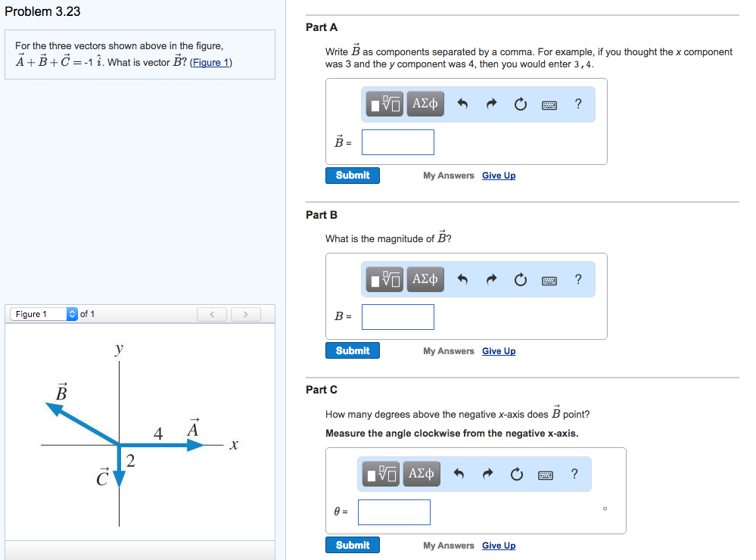Reset the Part C answer with circular arrow
The width and height of the screenshot is (756, 560).
[x=516, y=474]
